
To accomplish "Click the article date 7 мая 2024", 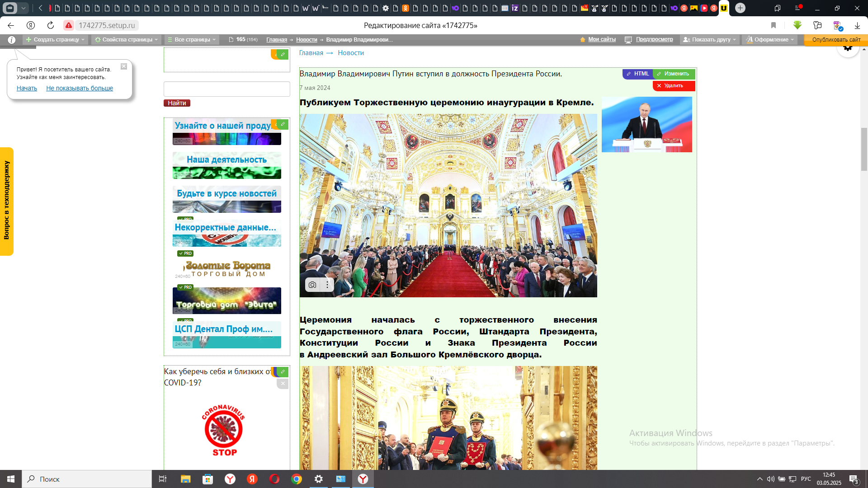I will [x=315, y=88].
